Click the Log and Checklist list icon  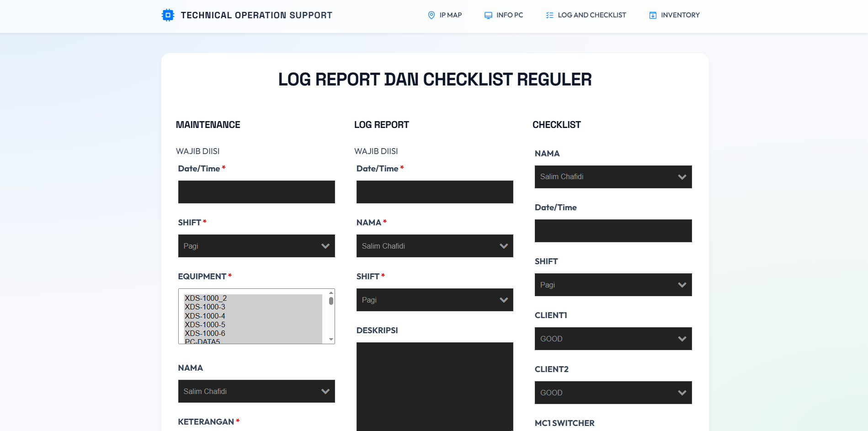(x=549, y=15)
